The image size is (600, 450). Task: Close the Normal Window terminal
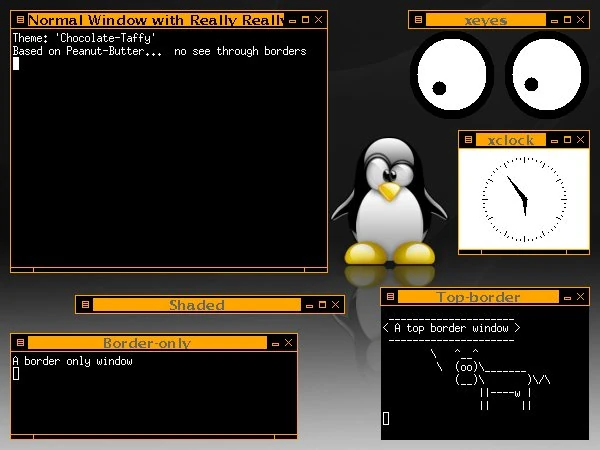(318, 20)
